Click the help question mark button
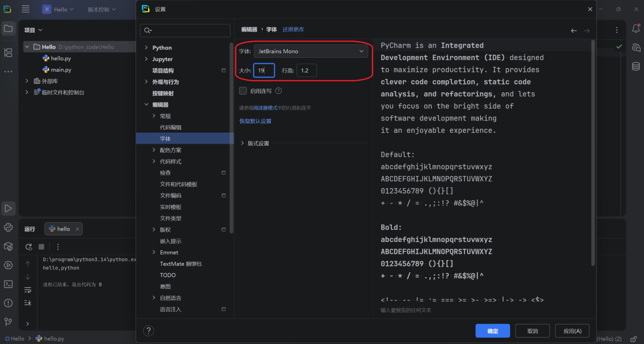The height and width of the screenshot is (344, 644). [x=148, y=331]
